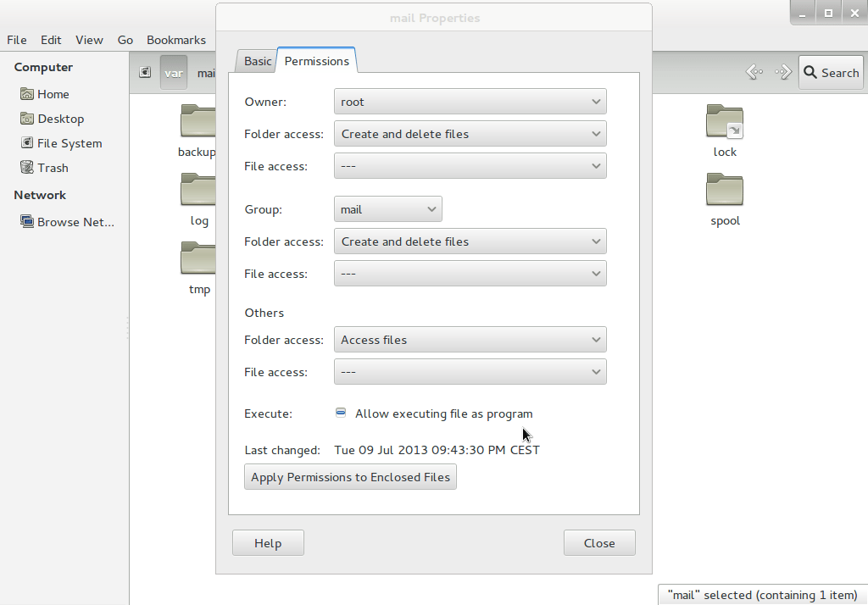This screenshot has width=868, height=605.
Task: Click Apply Permissions to Enclosed Files
Action: [350, 476]
